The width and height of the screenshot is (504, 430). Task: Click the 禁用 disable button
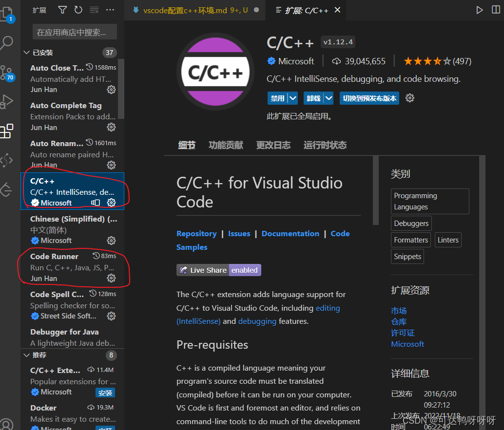[x=278, y=98]
